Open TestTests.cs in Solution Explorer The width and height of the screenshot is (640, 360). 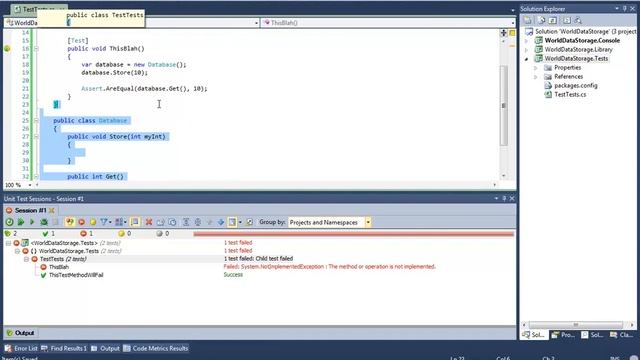(x=570, y=94)
